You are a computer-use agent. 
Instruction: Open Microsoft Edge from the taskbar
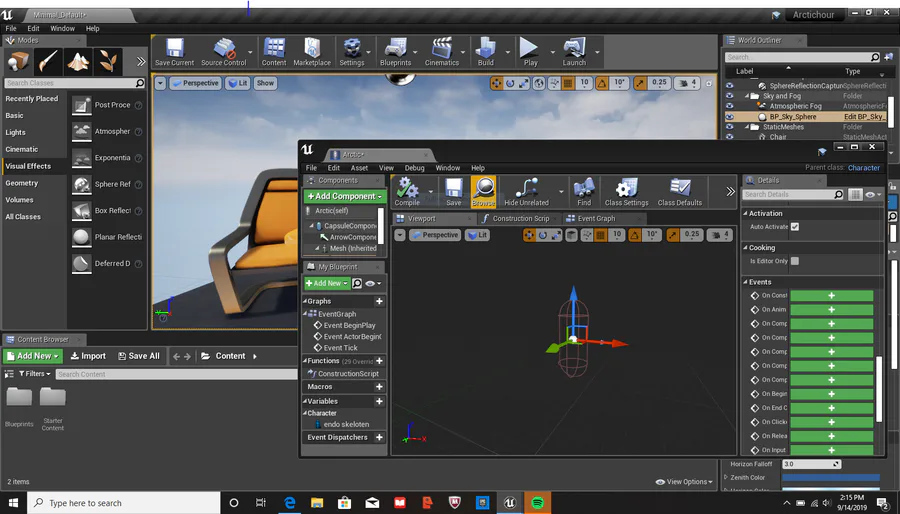pos(289,503)
